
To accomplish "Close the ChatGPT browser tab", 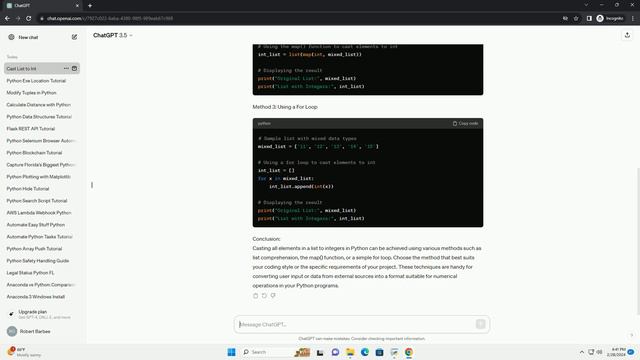I will pos(77,6).
